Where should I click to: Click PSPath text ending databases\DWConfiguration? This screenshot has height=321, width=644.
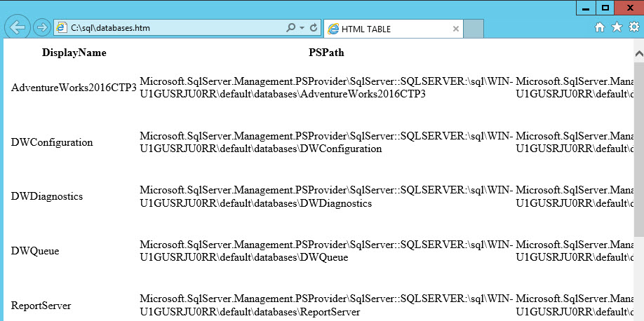pyautogui.click(x=326, y=142)
